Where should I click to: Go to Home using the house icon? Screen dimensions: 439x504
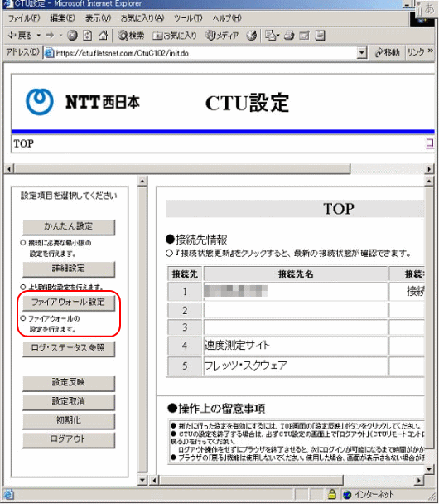103,36
